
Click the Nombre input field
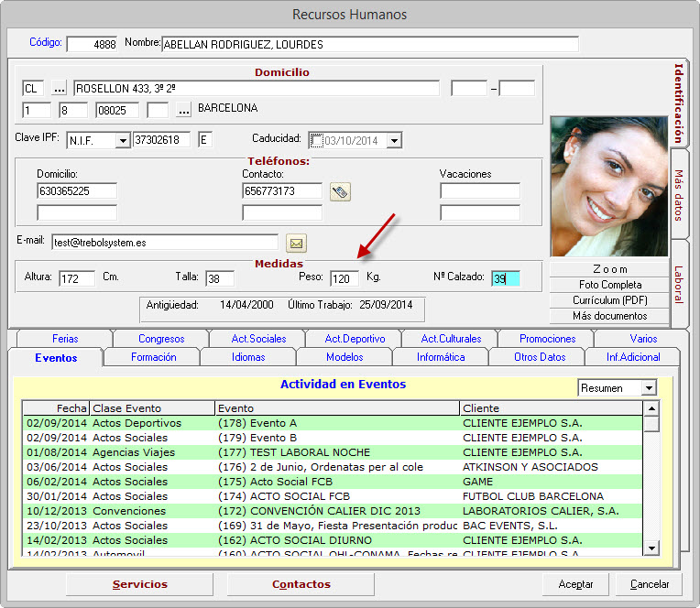(x=370, y=44)
